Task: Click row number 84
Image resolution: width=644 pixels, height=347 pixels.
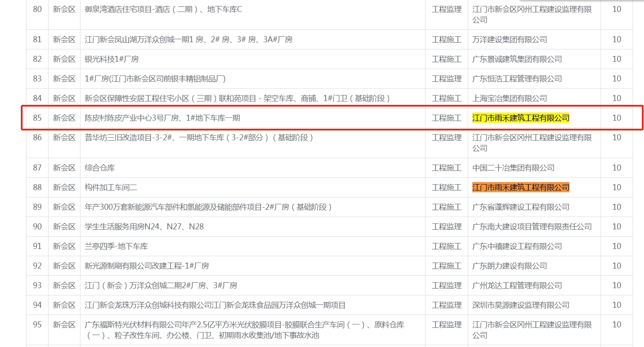Action: tap(37, 98)
